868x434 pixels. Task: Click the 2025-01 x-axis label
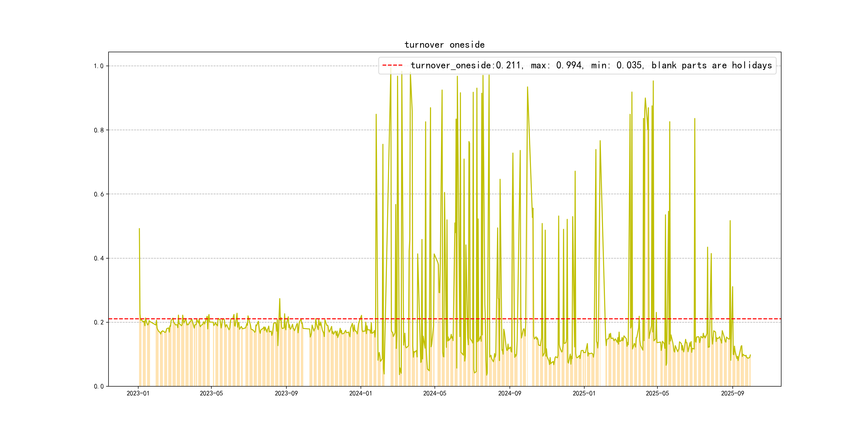[584, 393]
